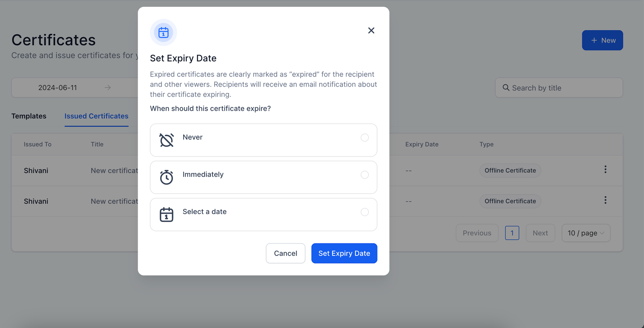The image size is (644, 328).
Task: Close the Set Expiry Date dialog
Action: (371, 31)
